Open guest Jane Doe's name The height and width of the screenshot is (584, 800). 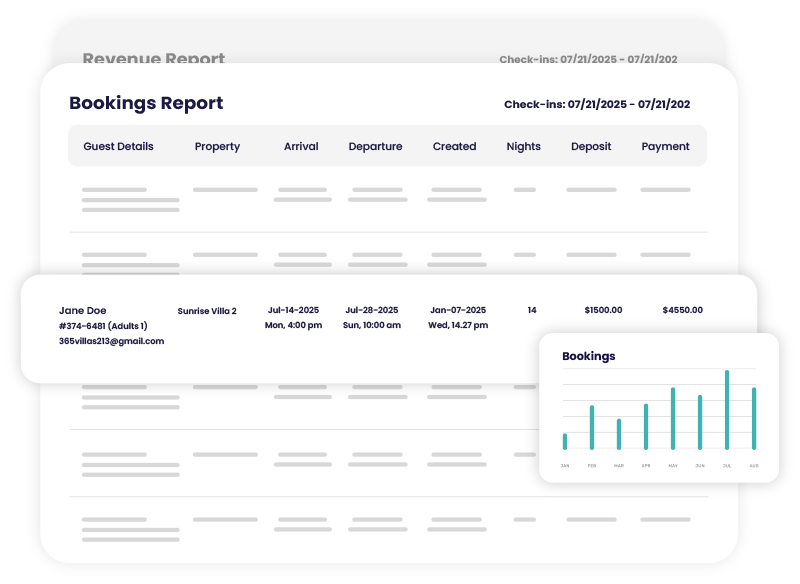click(82, 310)
